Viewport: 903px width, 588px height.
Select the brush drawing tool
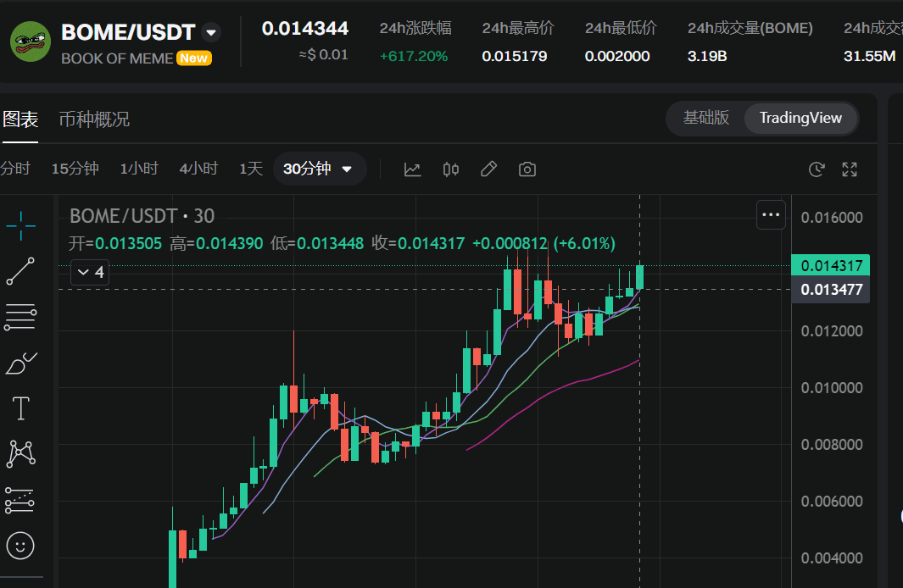[20, 363]
